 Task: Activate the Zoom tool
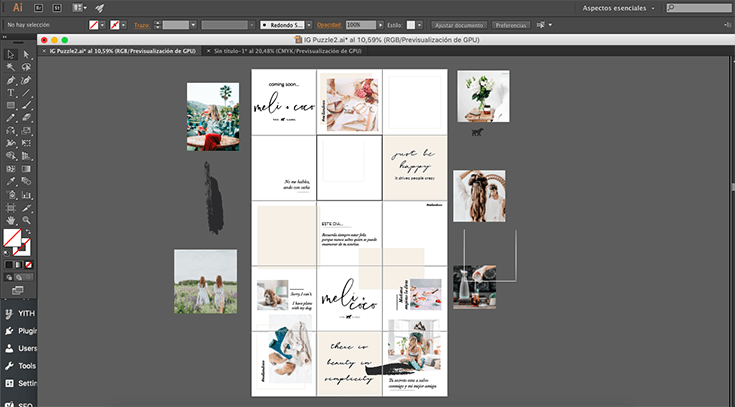click(26, 219)
